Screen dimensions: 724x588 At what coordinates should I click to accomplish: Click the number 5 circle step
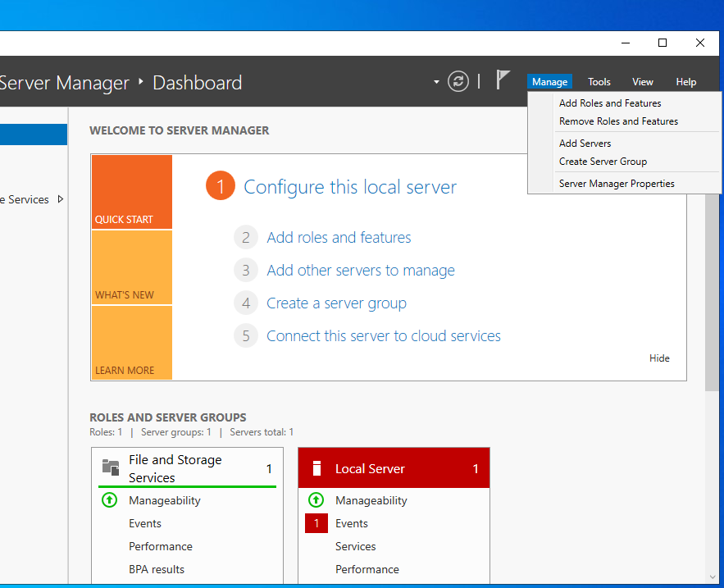(x=246, y=335)
